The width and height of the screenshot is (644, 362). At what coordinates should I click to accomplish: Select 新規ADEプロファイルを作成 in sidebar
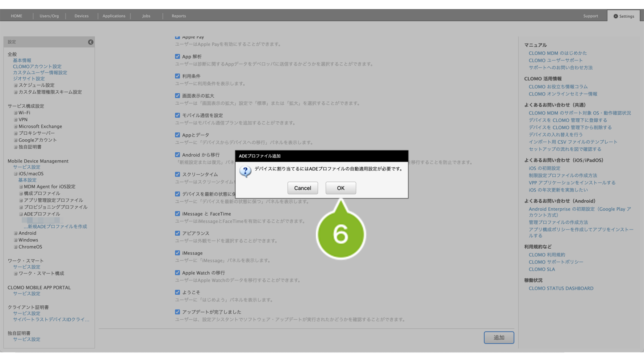pos(57,227)
